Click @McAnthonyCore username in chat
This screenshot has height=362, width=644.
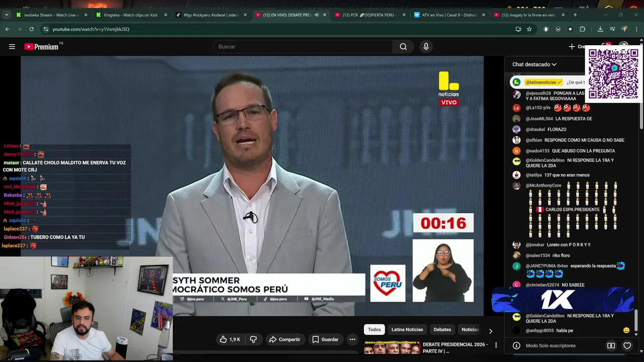pos(543,186)
